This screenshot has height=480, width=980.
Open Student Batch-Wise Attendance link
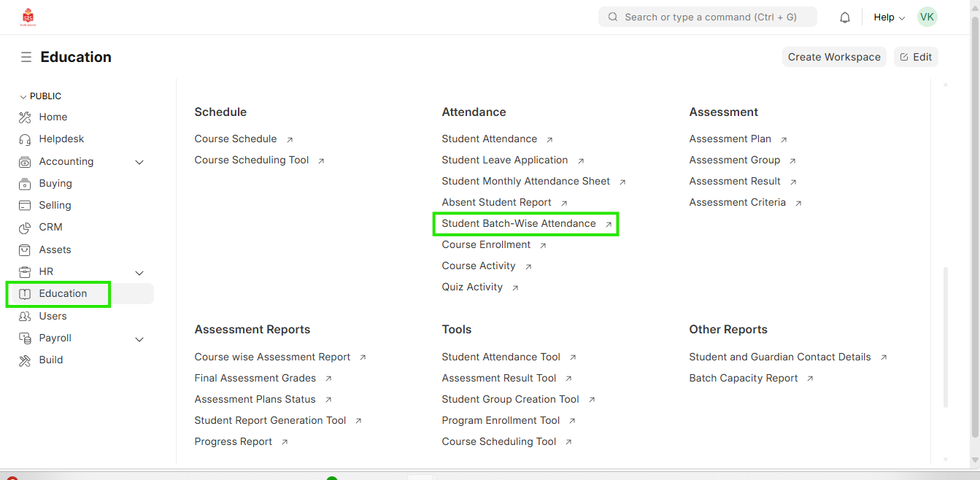519,223
